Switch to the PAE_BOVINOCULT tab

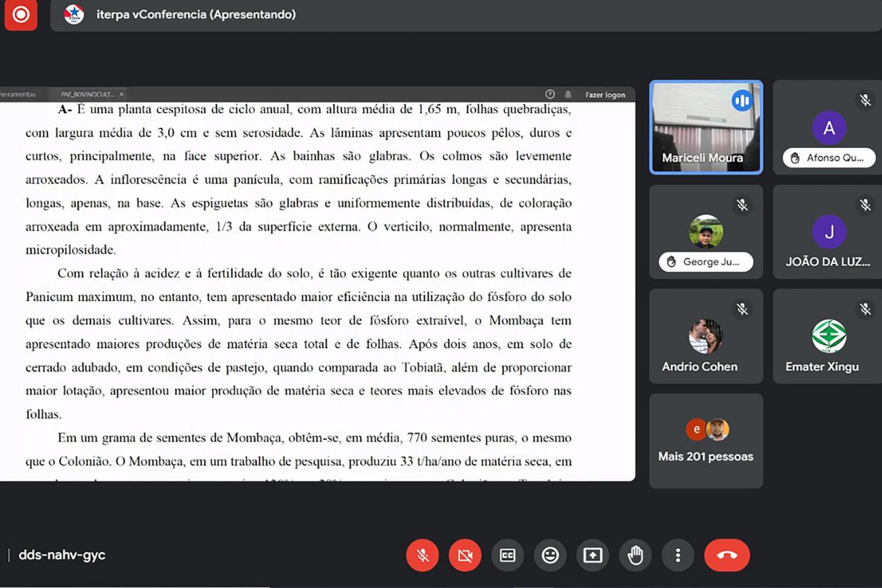(x=86, y=94)
